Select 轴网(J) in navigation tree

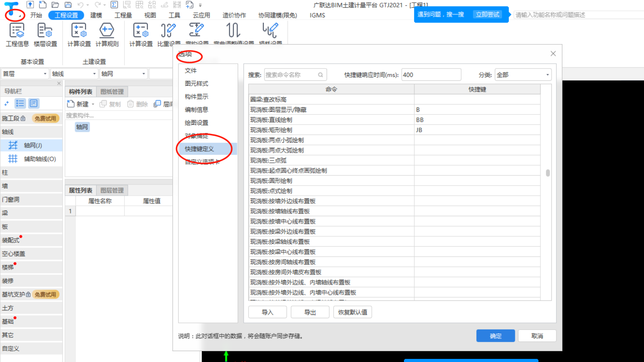click(x=32, y=145)
